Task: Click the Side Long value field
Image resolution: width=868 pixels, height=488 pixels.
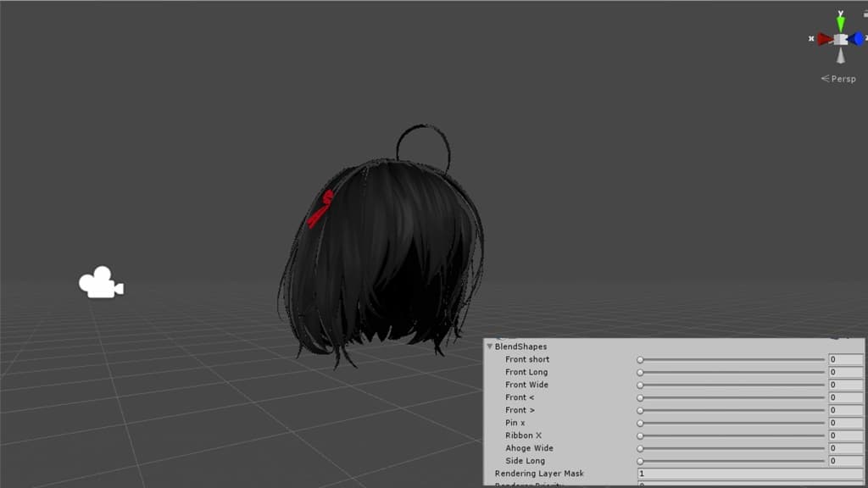Action: click(x=845, y=461)
